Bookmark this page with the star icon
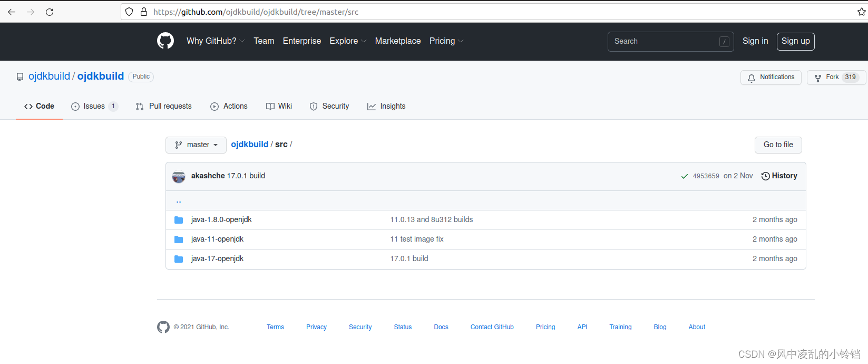 (861, 12)
